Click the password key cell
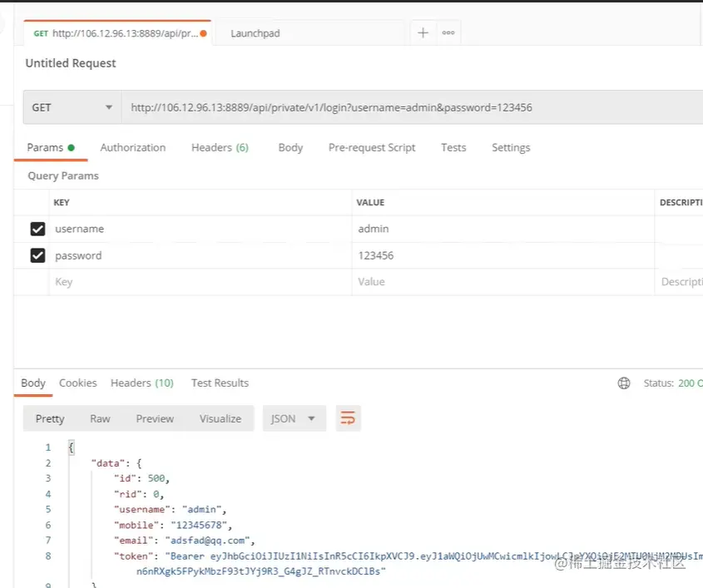703x588 pixels. [x=201, y=255]
